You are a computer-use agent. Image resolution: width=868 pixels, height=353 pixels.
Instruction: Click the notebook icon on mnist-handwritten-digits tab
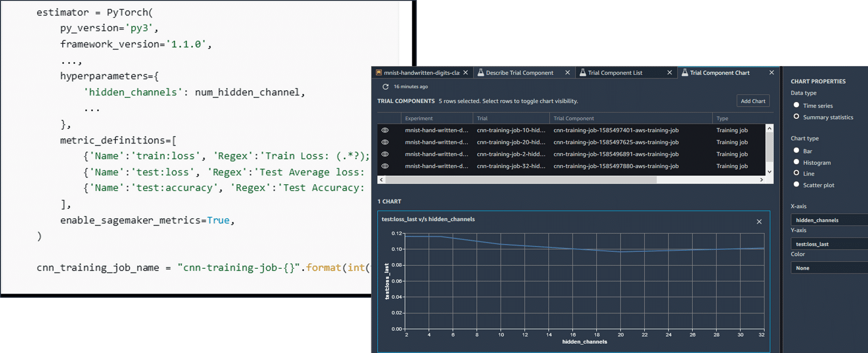379,73
